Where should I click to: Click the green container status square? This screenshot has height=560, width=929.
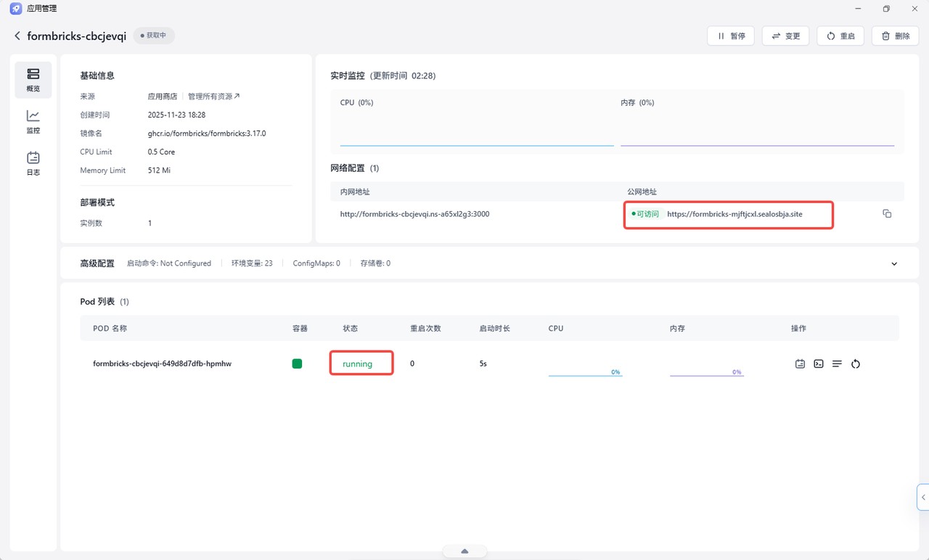297,363
